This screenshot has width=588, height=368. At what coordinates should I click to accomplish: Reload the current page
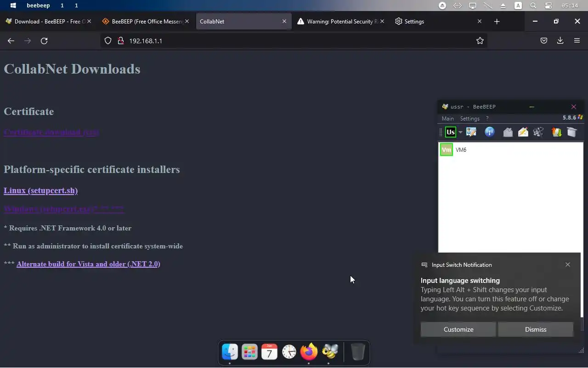point(44,41)
